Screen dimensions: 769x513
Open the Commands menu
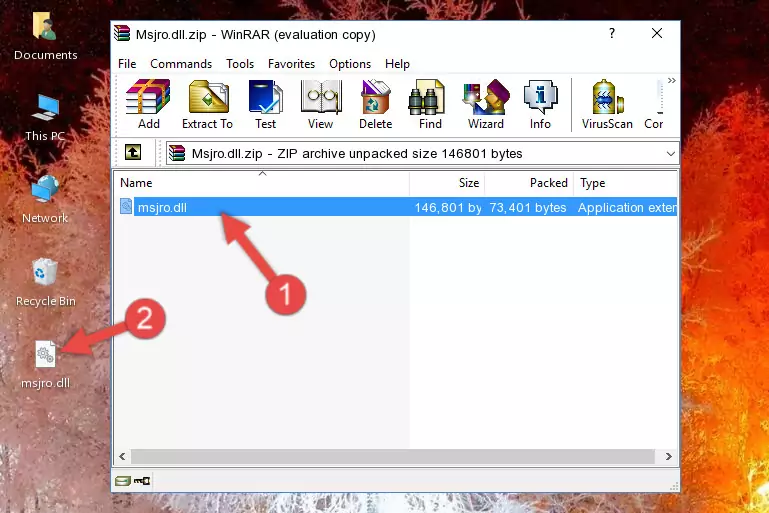point(181,64)
